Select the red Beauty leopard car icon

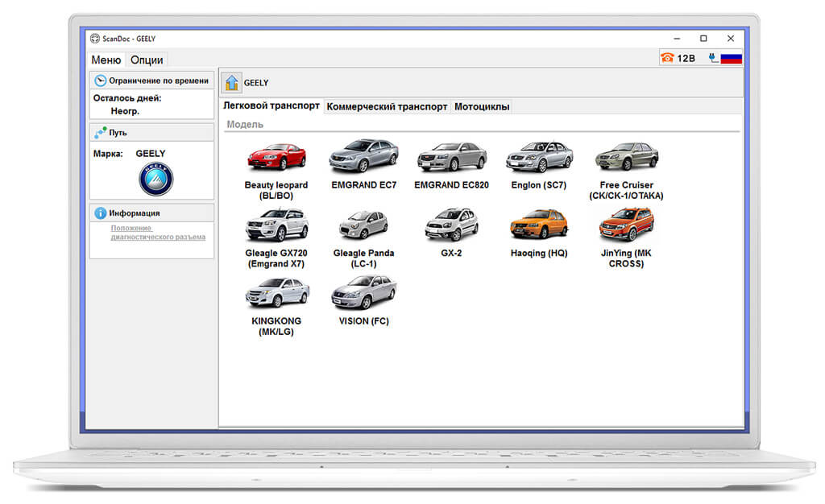tap(276, 157)
